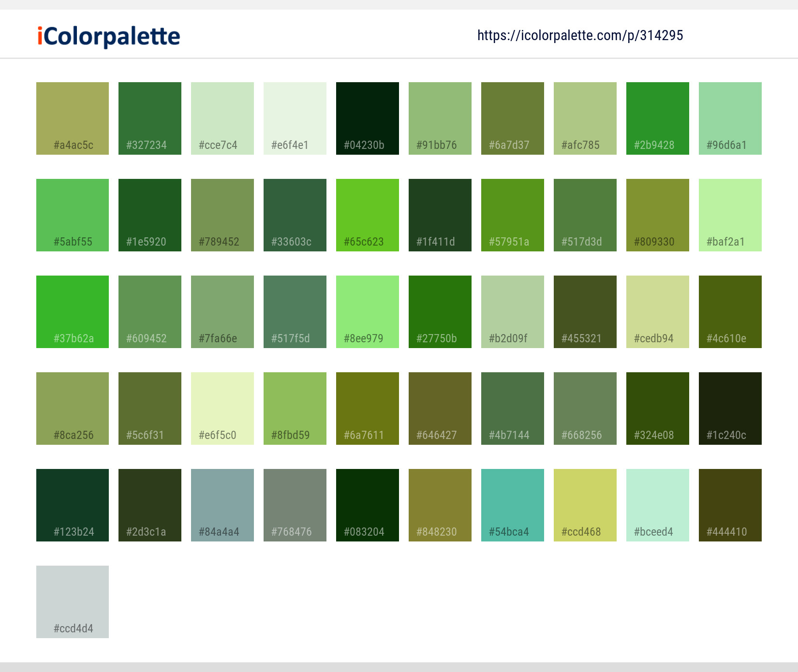Image resolution: width=798 pixels, height=672 pixels.
Task: Choose the #4c610e swatch
Action: [730, 312]
